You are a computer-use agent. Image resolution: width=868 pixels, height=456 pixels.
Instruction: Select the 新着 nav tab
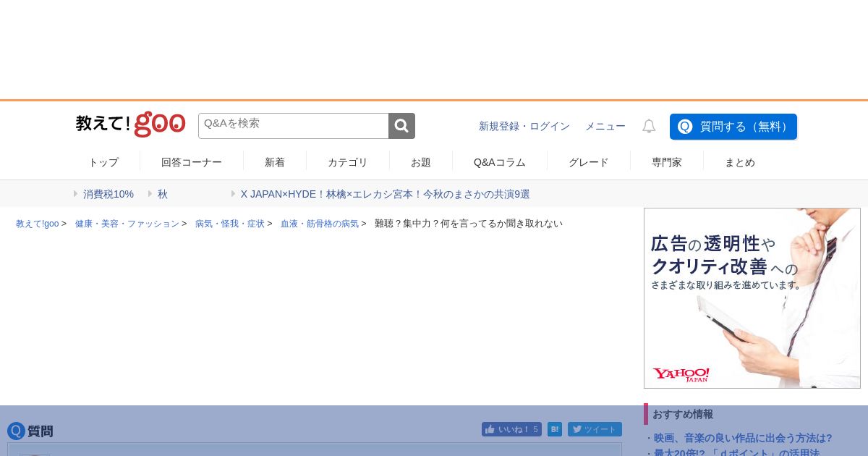point(275,162)
